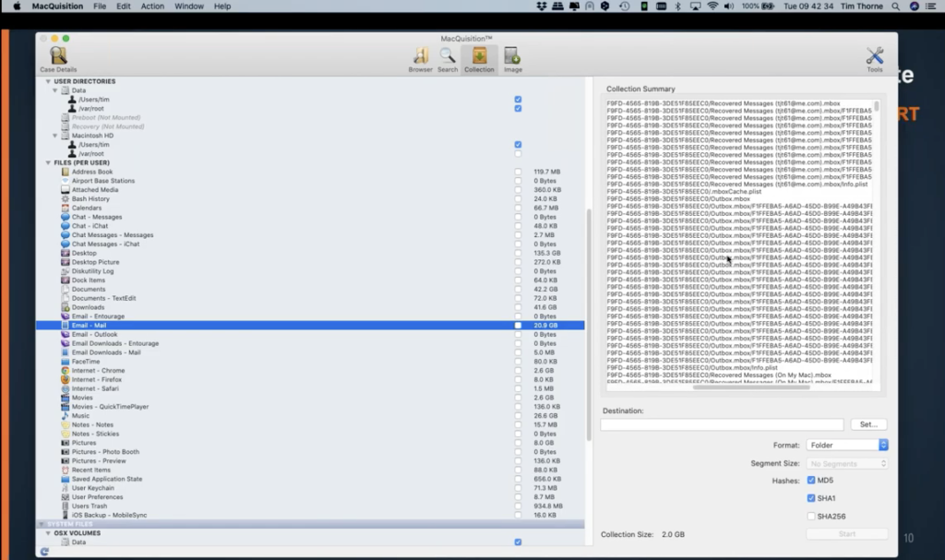Select the FaceTime row icon
The width and height of the screenshot is (945, 560).
point(66,362)
